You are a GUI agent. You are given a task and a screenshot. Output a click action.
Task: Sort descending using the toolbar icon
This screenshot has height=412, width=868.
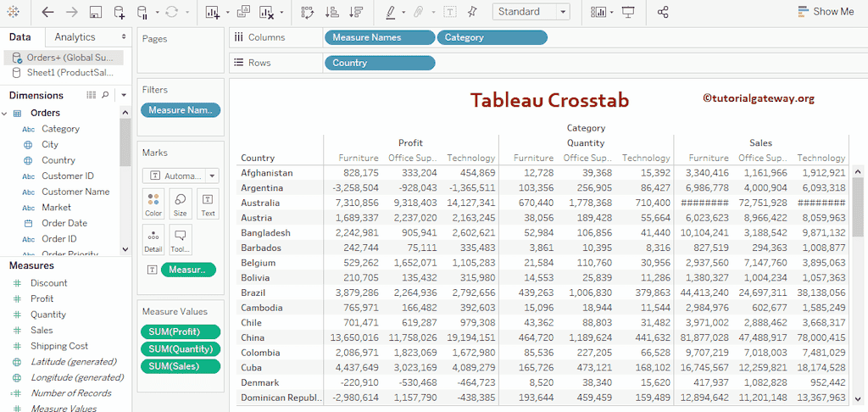[x=356, y=12]
